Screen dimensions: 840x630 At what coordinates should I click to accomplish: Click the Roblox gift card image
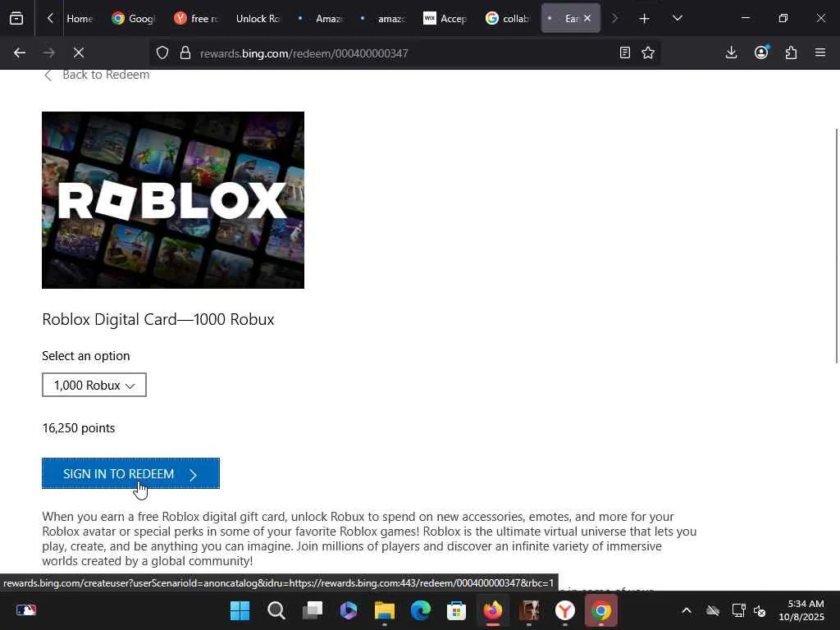tap(173, 200)
